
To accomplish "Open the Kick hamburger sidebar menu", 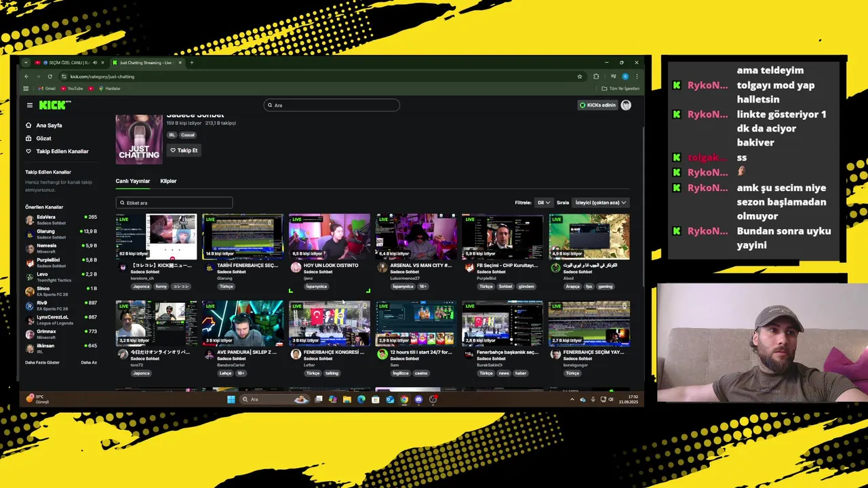I will 30,105.
